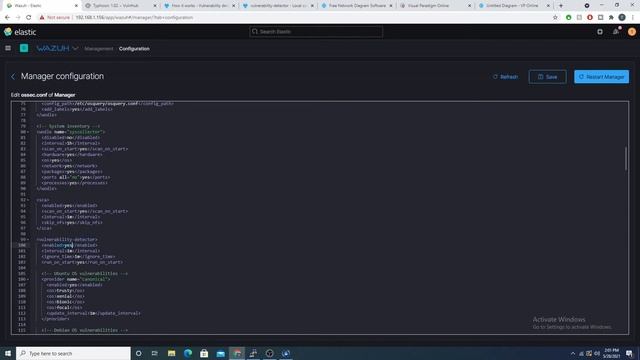
Task: Open the Windows Action Center notifications
Action: click(x=629, y=353)
